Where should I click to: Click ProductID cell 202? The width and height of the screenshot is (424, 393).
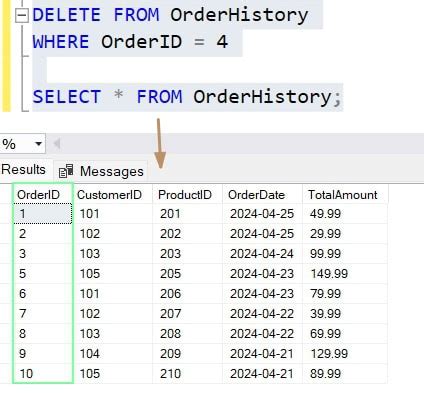point(187,234)
